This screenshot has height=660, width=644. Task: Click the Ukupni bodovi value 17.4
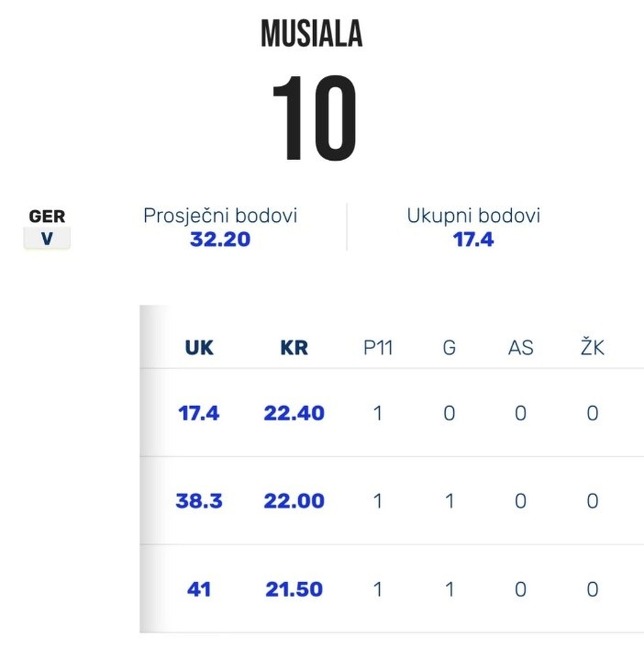tap(473, 240)
